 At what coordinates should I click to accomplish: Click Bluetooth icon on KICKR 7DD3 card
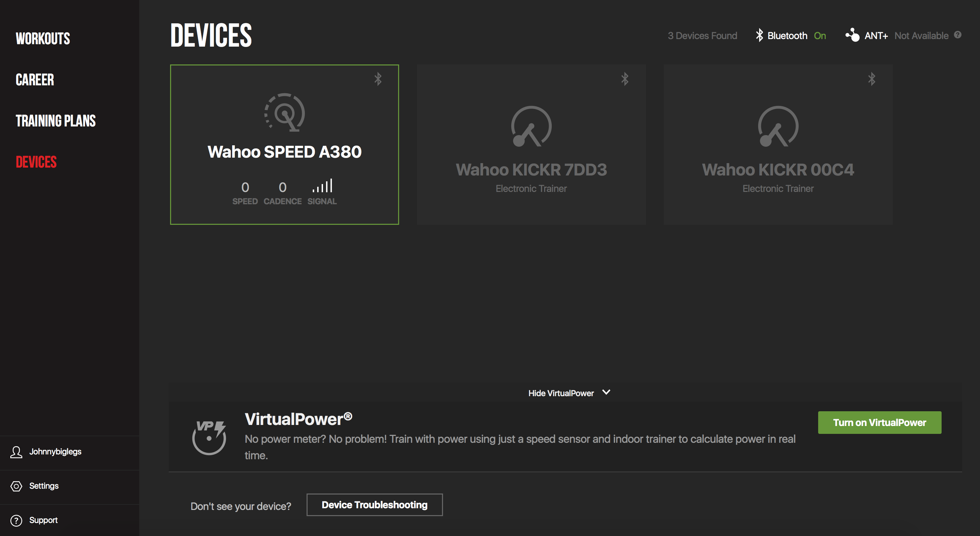[625, 79]
